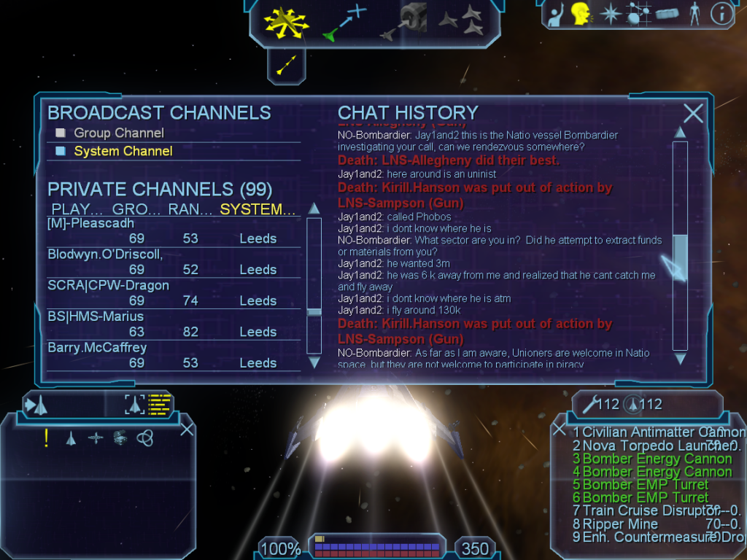Open the Nav Map icon
This screenshot has width=747, height=560.
pos(638,13)
